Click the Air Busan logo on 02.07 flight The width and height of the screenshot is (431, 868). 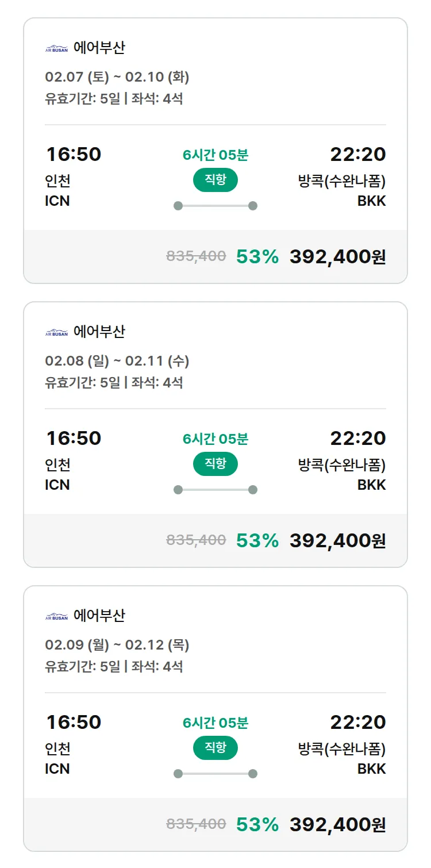tap(56, 48)
